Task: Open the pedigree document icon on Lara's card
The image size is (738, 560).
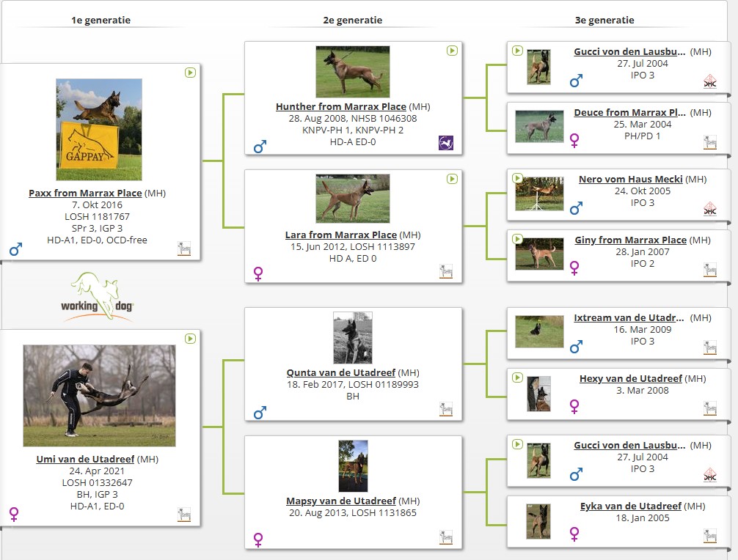Action: coord(446,271)
